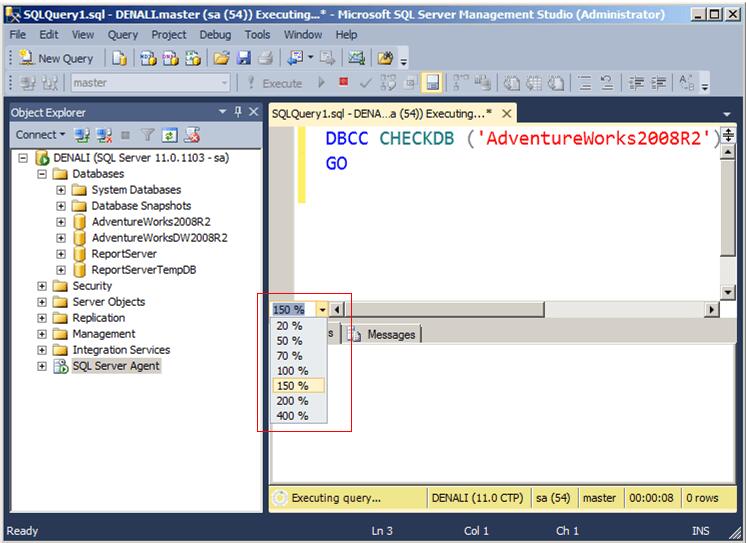Click the Execute button

pyautogui.click(x=275, y=83)
